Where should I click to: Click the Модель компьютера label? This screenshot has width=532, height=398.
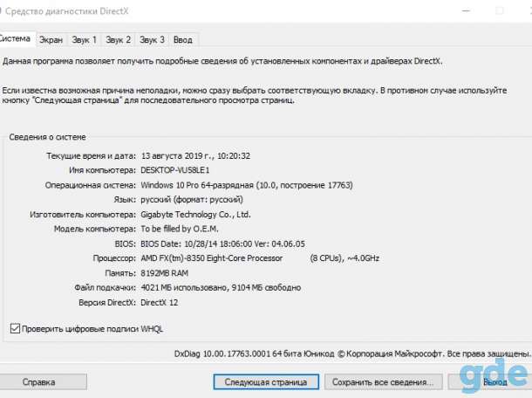point(95,229)
